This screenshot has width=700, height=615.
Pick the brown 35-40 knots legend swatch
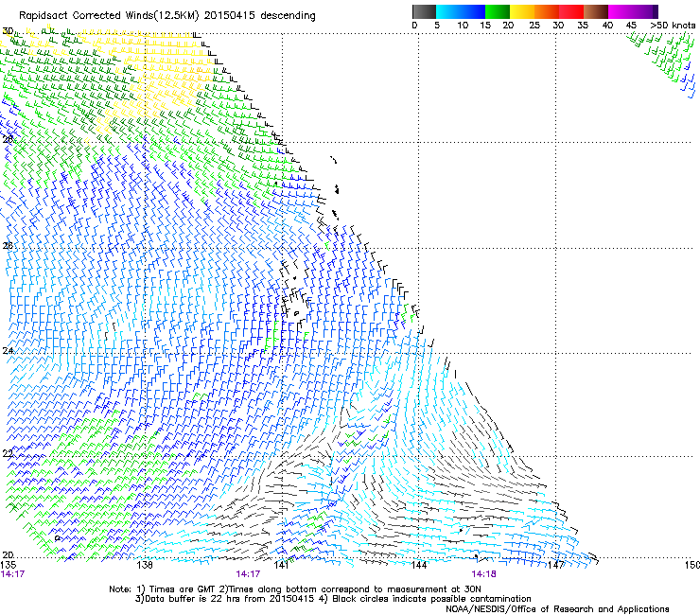click(x=596, y=11)
